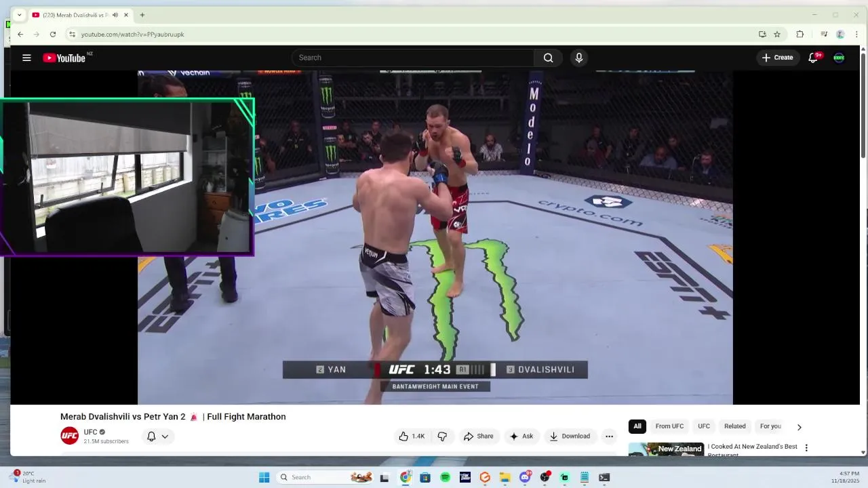Open browser extensions puzzle icon

[x=800, y=34]
